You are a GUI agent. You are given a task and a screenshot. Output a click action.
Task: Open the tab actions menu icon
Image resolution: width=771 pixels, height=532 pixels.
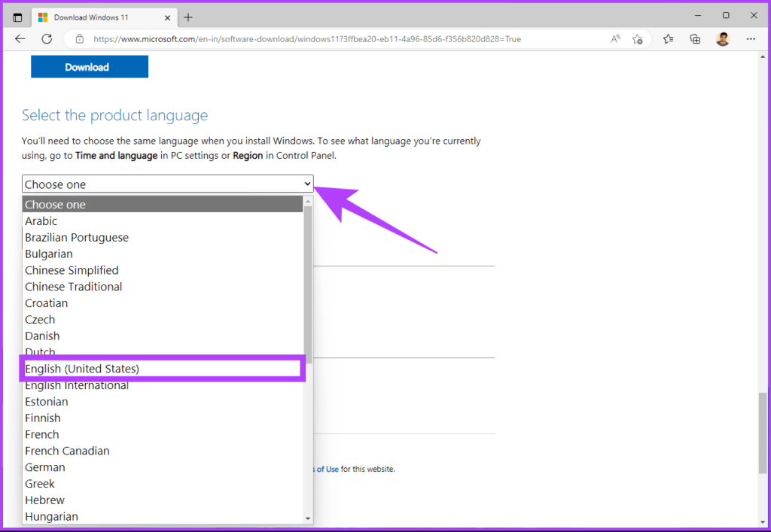click(x=18, y=18)
